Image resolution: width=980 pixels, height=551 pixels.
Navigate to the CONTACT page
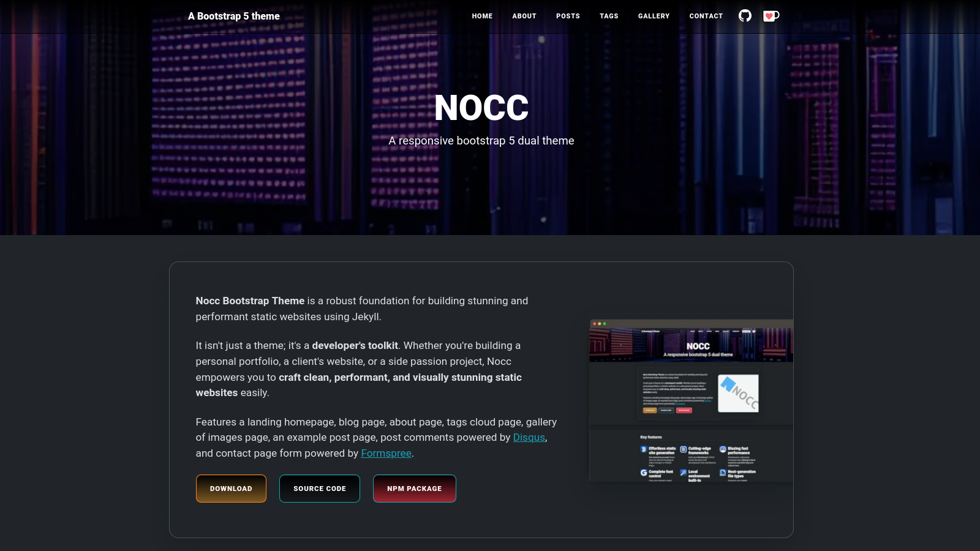706,16
